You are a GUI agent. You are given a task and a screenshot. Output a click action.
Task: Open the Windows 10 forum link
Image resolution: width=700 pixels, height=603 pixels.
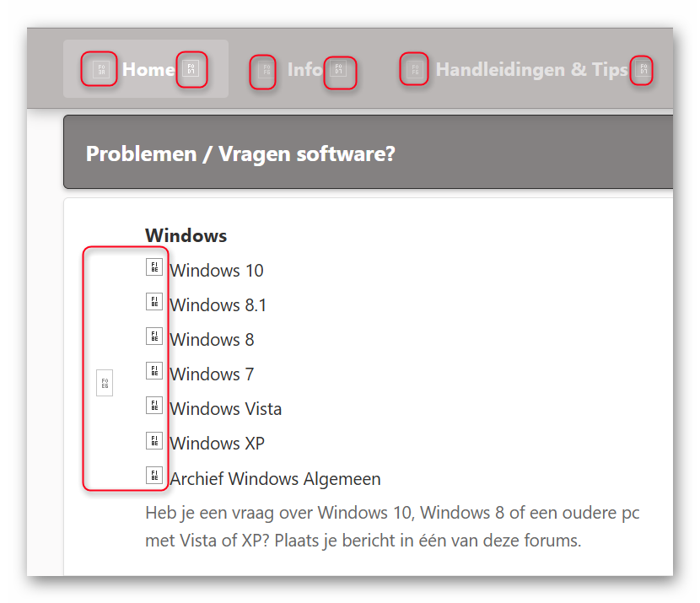pos(217,271)
